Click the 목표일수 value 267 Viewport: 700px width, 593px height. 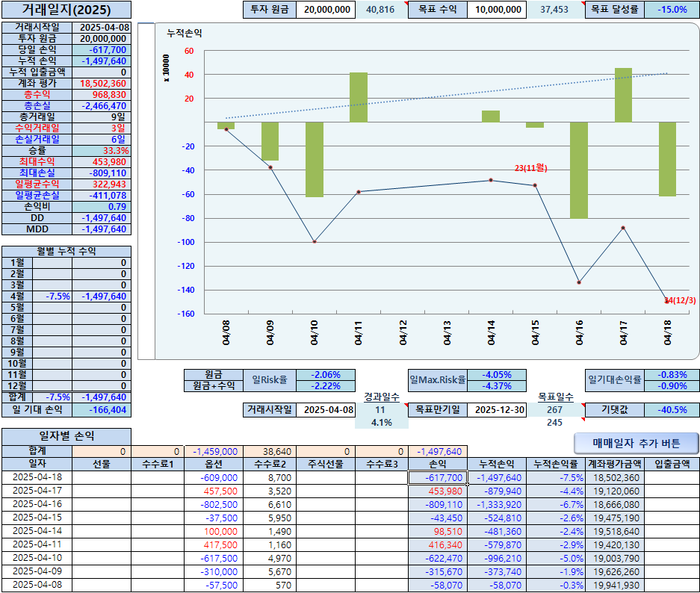click(x=555, y=409)
